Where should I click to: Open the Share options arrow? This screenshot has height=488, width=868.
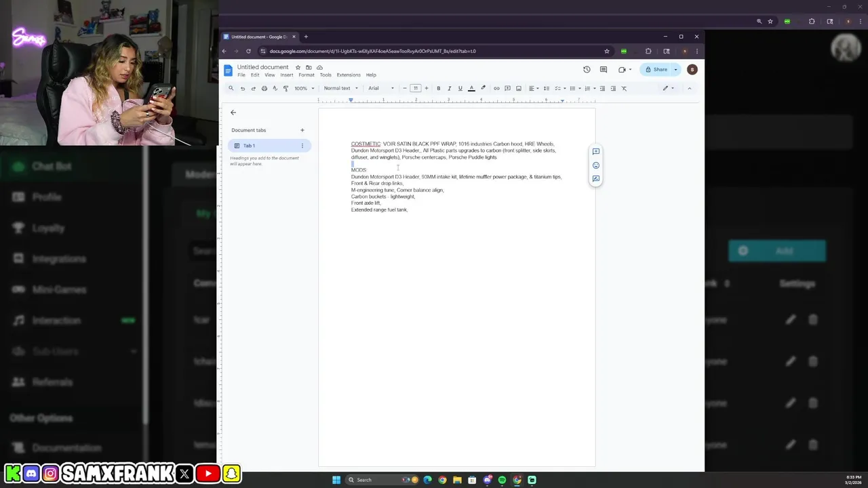click(675, 69)
